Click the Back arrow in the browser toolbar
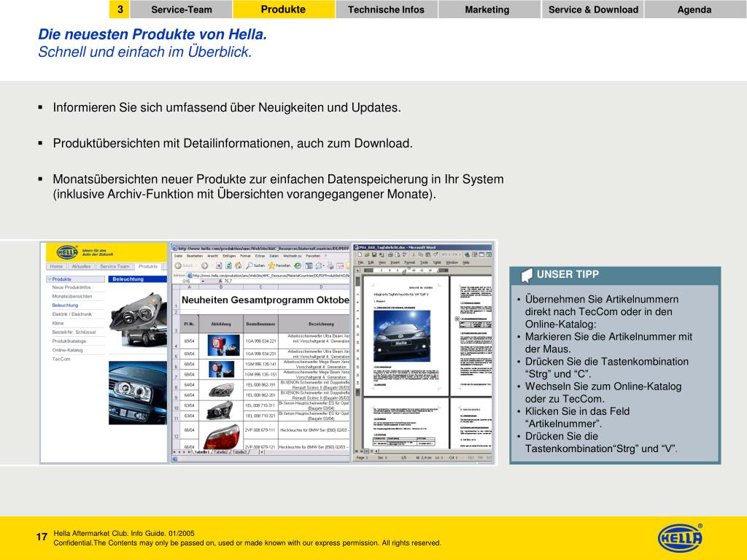 pyautogui.click(x=178, y=265)
